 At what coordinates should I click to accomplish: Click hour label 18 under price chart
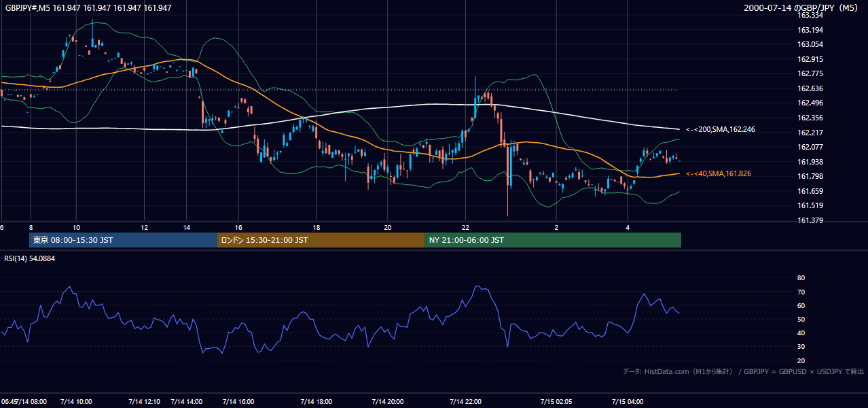pyautogui.click(x=316, y=227)
